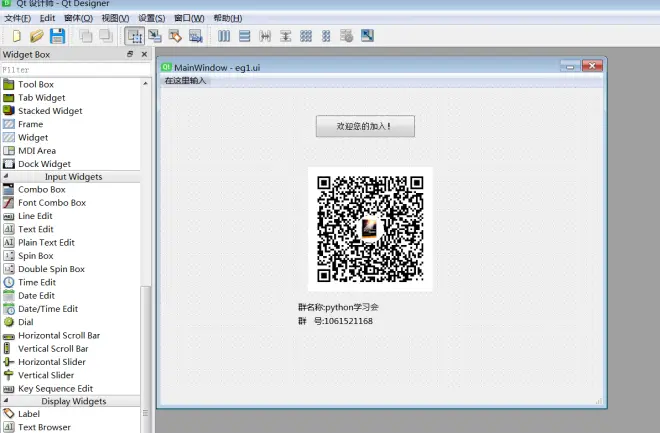Viewport: 660px width, 433px height.
Task: Apply Lay Out Vertically in Splitter icon
Action: [285, 36]
